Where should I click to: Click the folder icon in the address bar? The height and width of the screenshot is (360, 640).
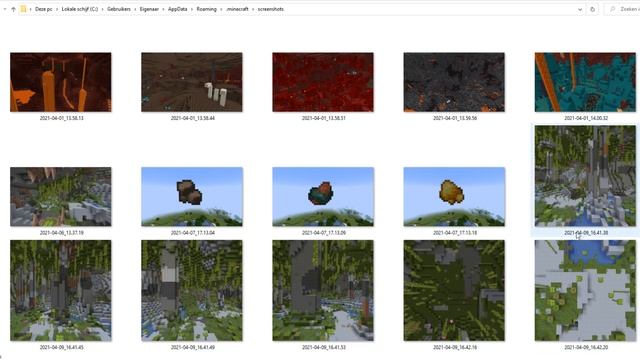pos(23,9)
